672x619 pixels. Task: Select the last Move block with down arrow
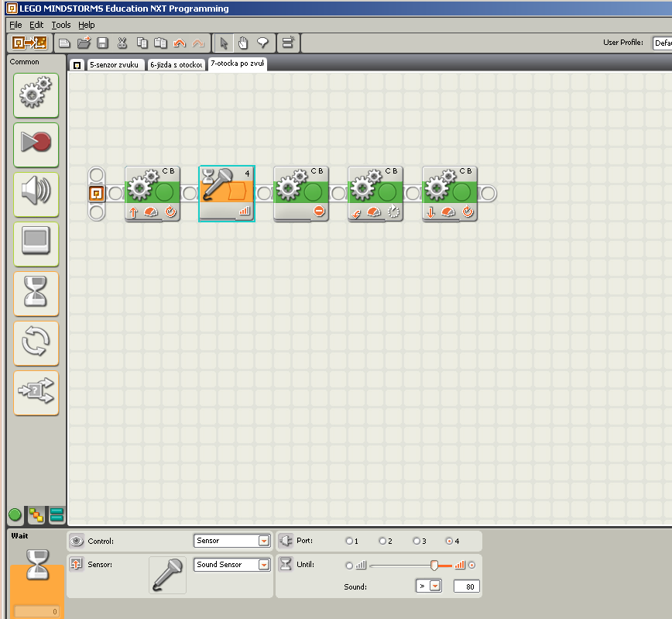coord(450,194)
